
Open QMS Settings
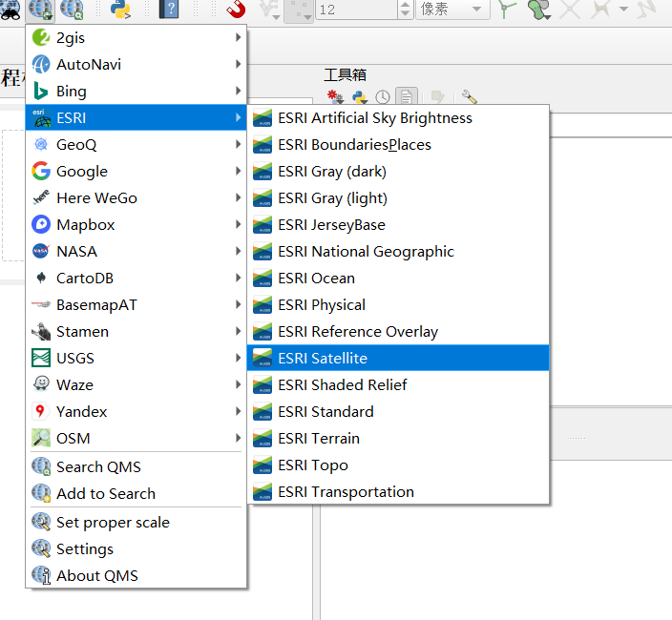coord(136,548)
